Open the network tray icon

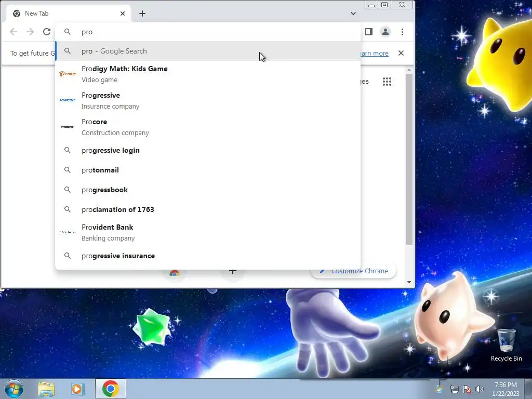(454, 389)
